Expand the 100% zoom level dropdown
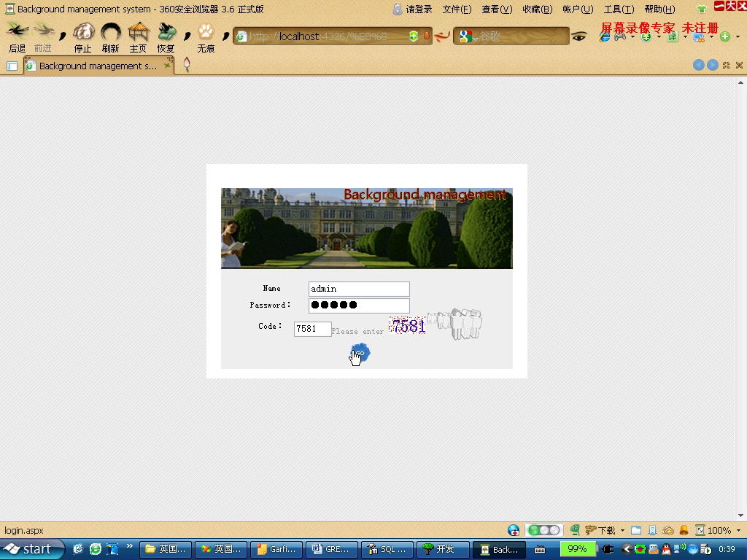 pos(738,530)
